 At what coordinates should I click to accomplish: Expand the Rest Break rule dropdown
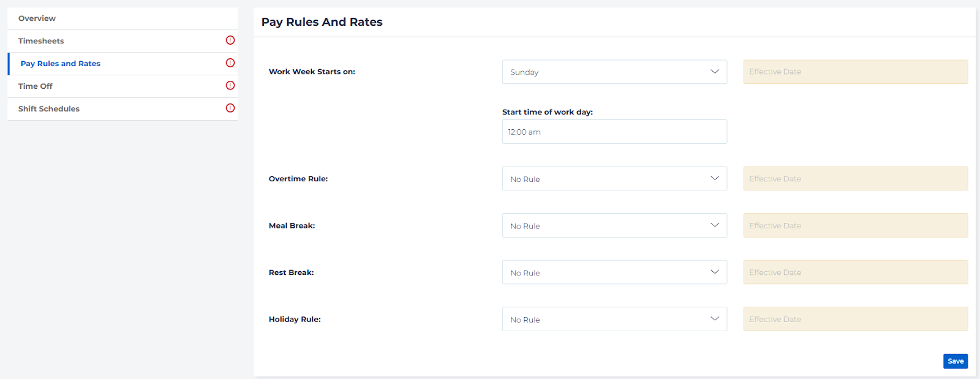614,272
